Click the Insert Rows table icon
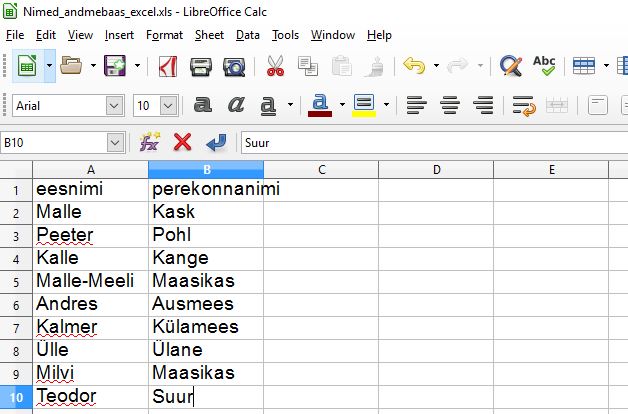 click(x=584, y=66)
